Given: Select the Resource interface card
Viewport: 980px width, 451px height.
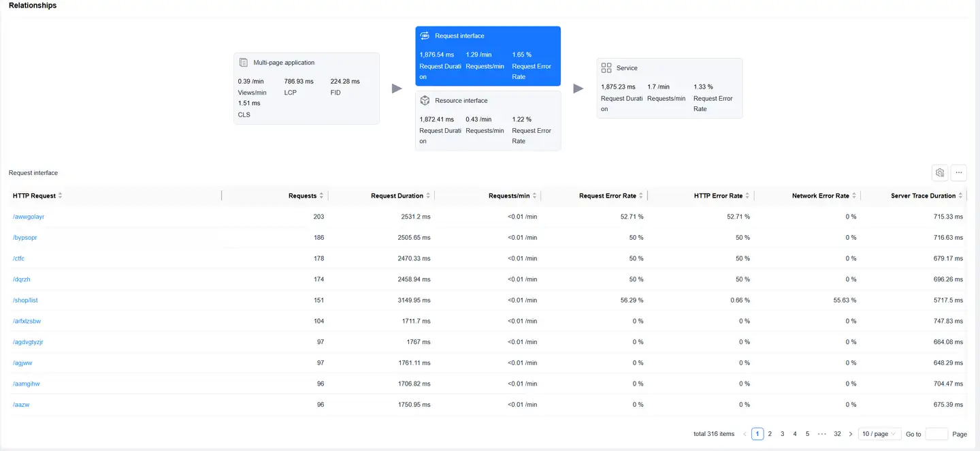Looking at the screenshot, I should [488, 121].
